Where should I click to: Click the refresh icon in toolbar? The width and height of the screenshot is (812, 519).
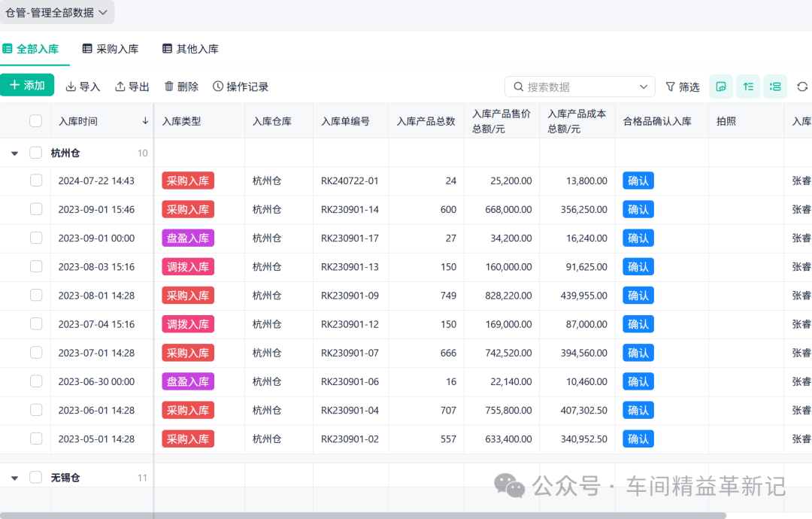pos(802,87)
